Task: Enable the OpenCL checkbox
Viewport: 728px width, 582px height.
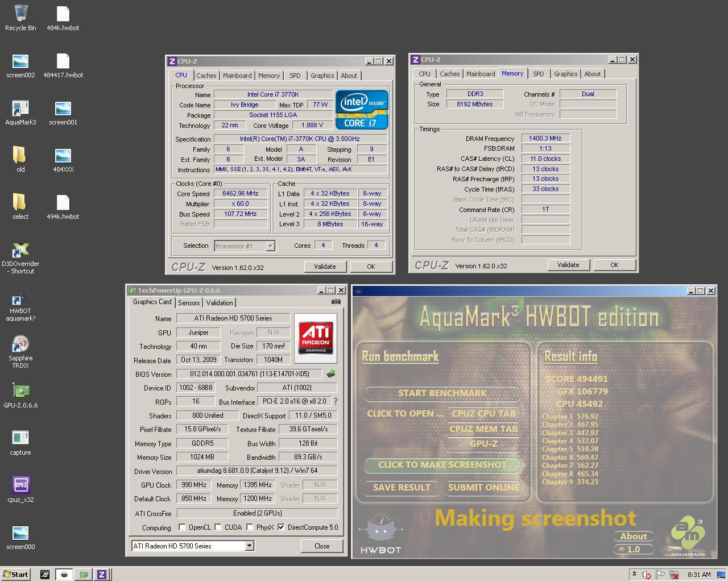Action: click(182, 527)
